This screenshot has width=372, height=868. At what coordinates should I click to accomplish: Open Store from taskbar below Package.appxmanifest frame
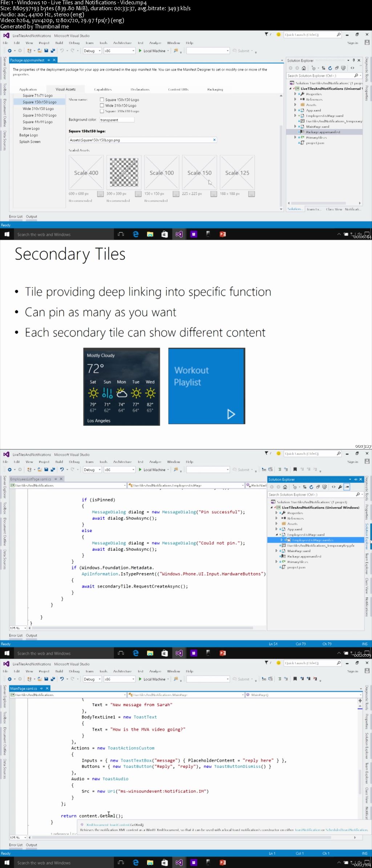pyautogui.click(x=165, y=234)
